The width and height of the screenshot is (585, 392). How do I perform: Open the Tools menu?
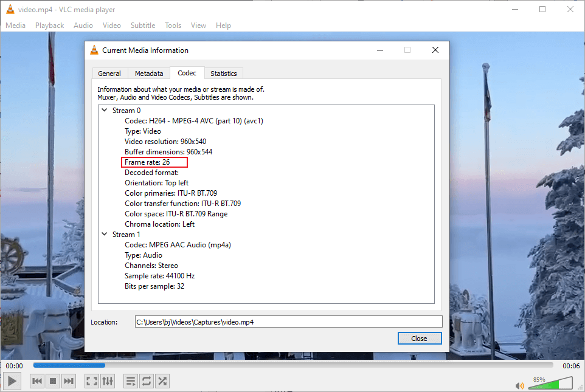click(x=173, y=25)
